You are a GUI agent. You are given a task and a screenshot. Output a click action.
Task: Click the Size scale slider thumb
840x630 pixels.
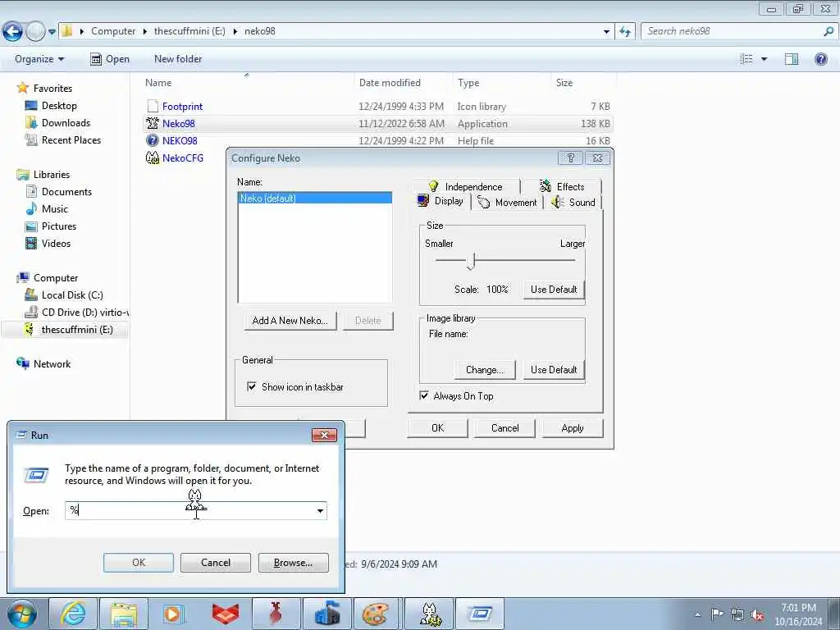click(x=471, y=261)
